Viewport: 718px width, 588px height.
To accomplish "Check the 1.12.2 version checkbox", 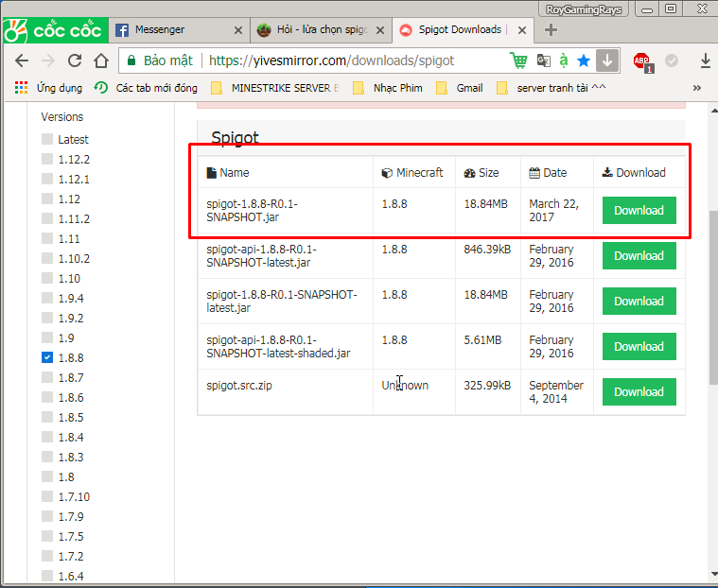I will 47,159.
